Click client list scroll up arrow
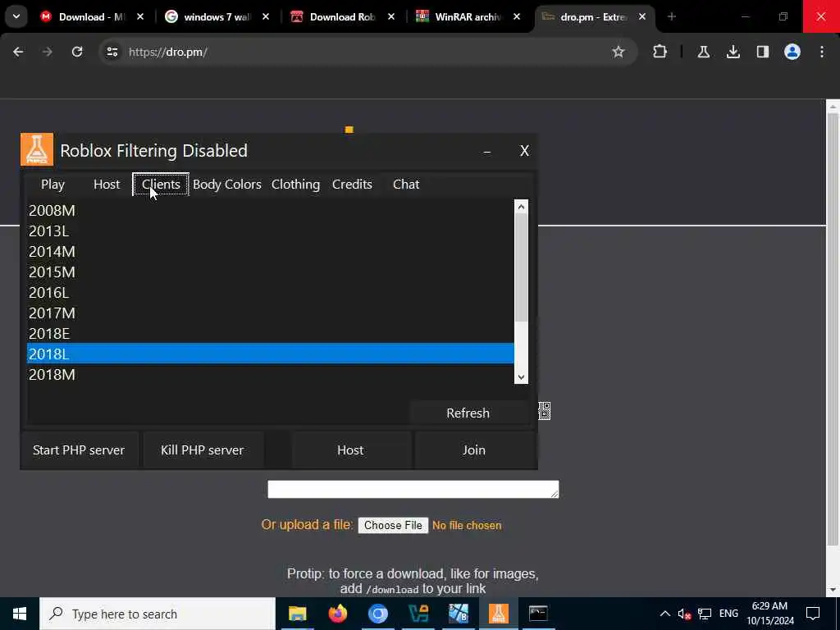Viewport: 840px width, 630px height. (521, 207)
